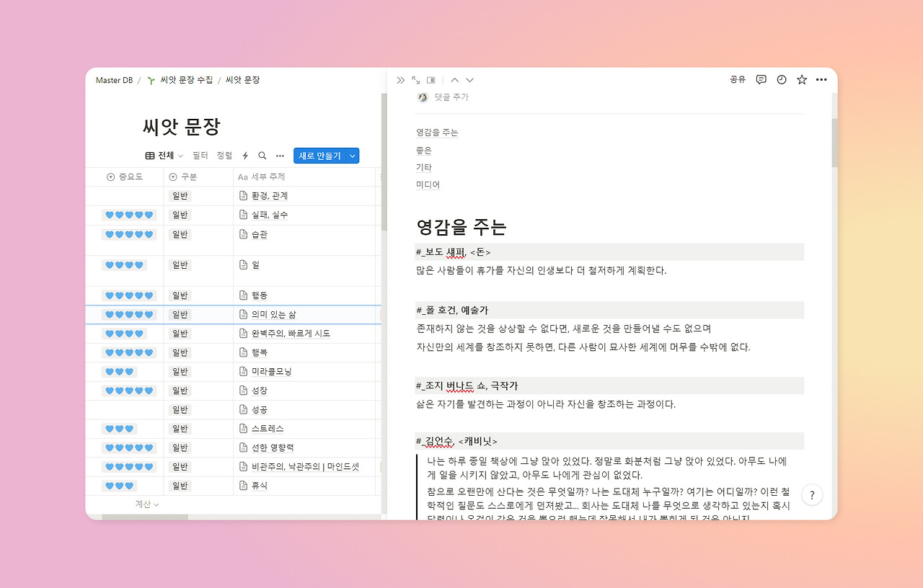Viewport: 923px width, 588px height.
Task: Close the side peek with double-arrow icon
Action: (x=401, y=80)
